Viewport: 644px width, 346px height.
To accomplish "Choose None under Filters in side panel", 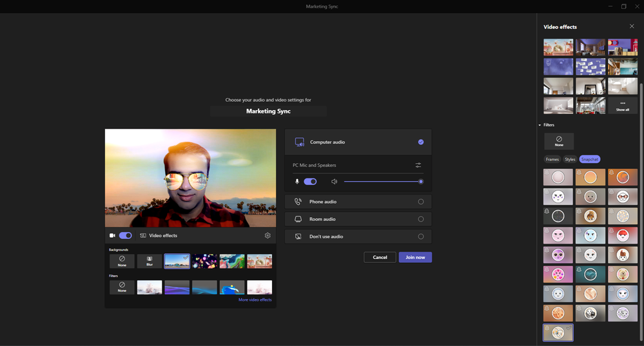I will tap(558, 141).
